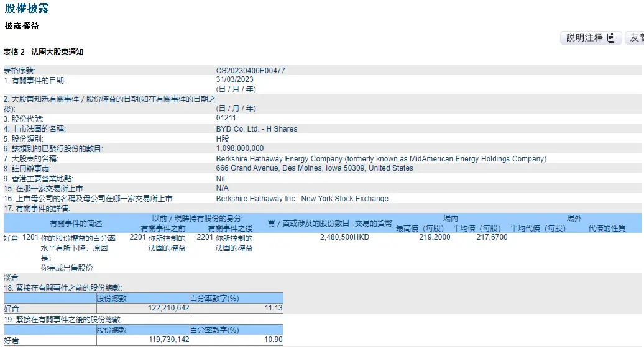Click the BYD Co. Ltd. - H Shares name

(x=257, y=128)
